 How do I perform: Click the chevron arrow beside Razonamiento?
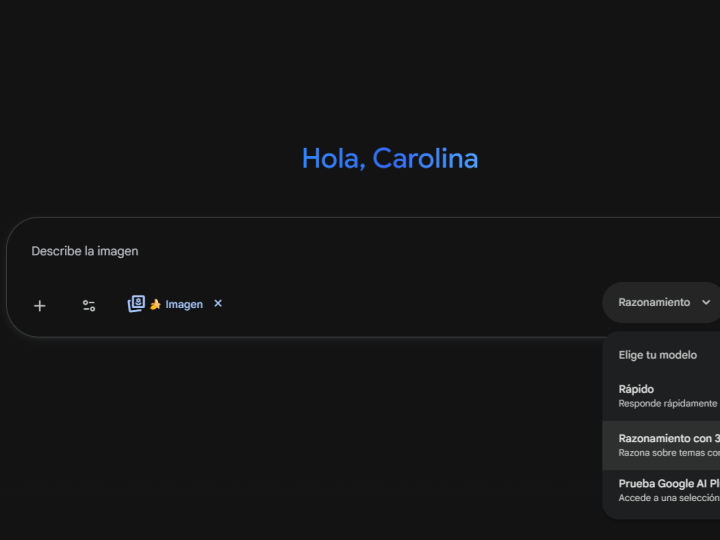coord(706,302)
